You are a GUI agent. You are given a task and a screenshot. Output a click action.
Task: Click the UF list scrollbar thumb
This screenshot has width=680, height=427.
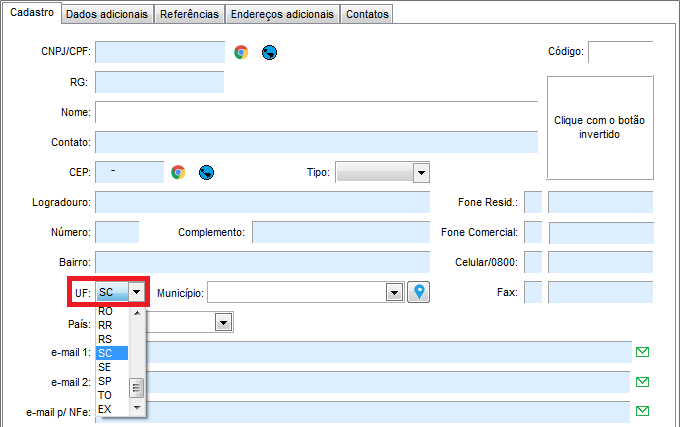click(137, 387)
